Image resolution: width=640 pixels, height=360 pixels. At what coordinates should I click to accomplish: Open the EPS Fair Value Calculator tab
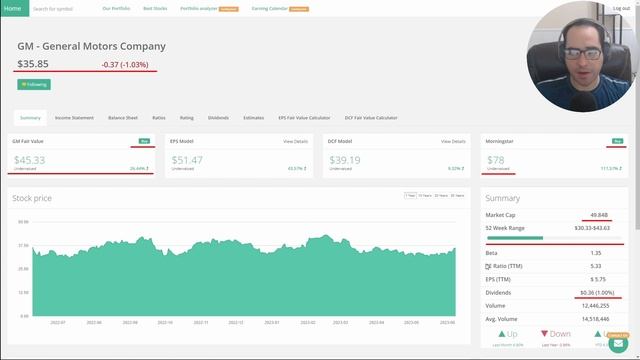[x=304, y=118]
